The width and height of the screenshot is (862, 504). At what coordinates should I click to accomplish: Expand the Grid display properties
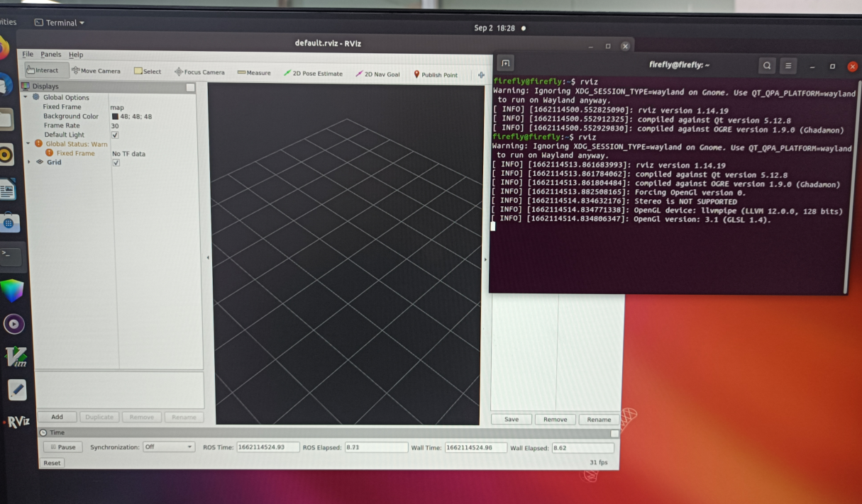31,162
